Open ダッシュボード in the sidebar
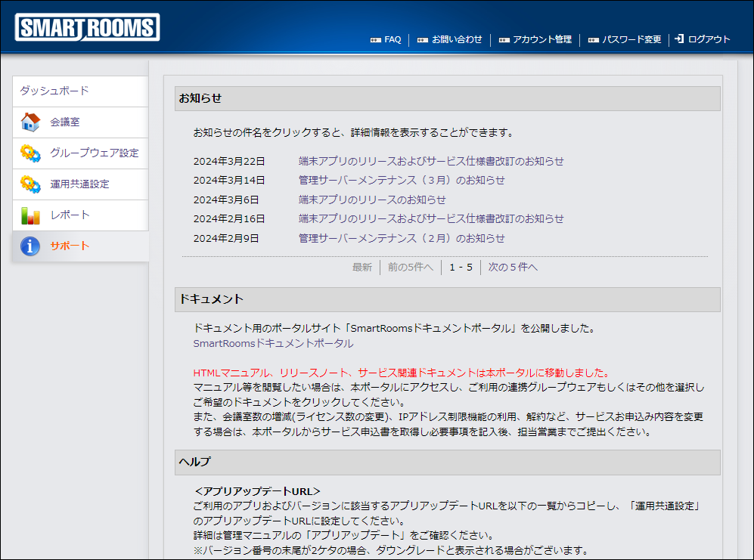The image size is (754, 560). 54,91
